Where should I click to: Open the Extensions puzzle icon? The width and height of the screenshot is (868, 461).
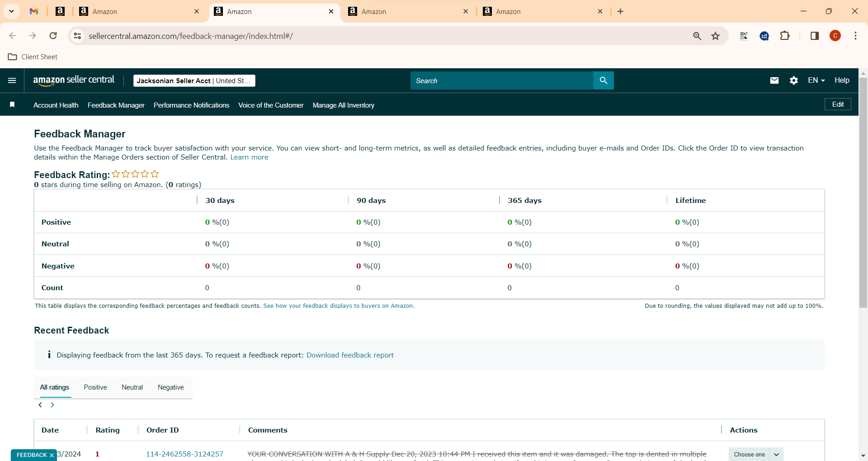coord(785,36)
